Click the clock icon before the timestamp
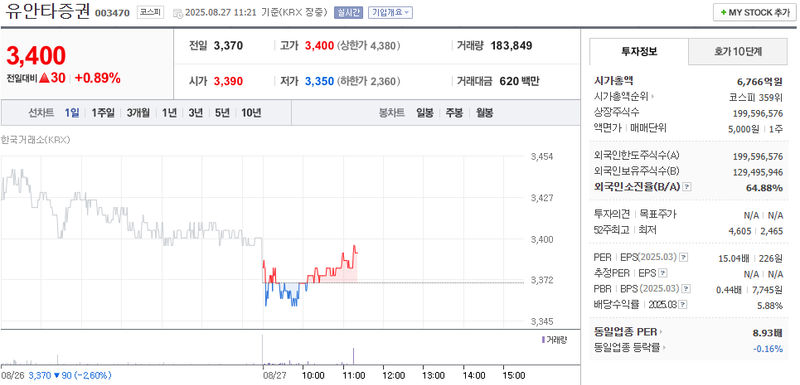The width and height of the screenshot is (800, 385). 178,13
